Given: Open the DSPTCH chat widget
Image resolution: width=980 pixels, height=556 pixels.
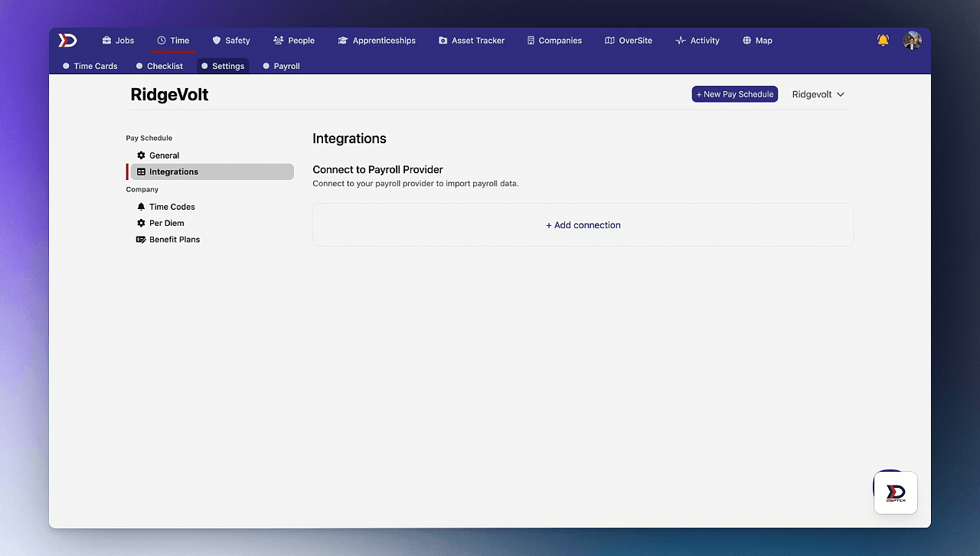Looking at the screenshot, I should pyautogui.click(x=896, y=492).
